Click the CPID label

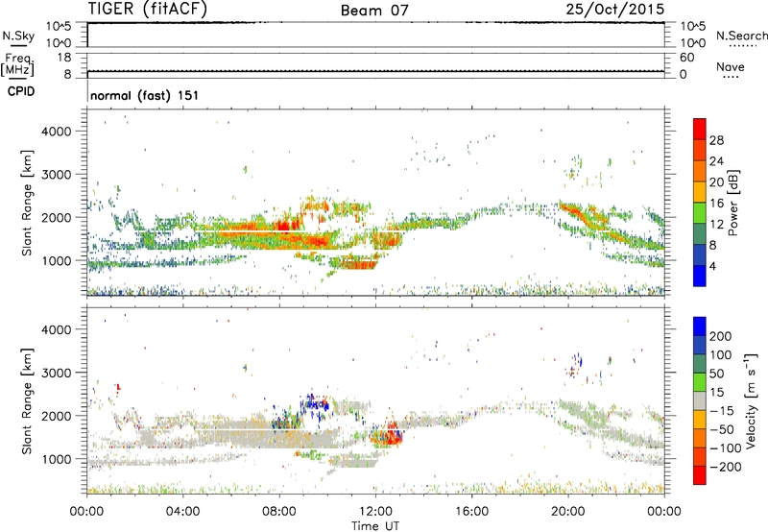coord(21,91)
